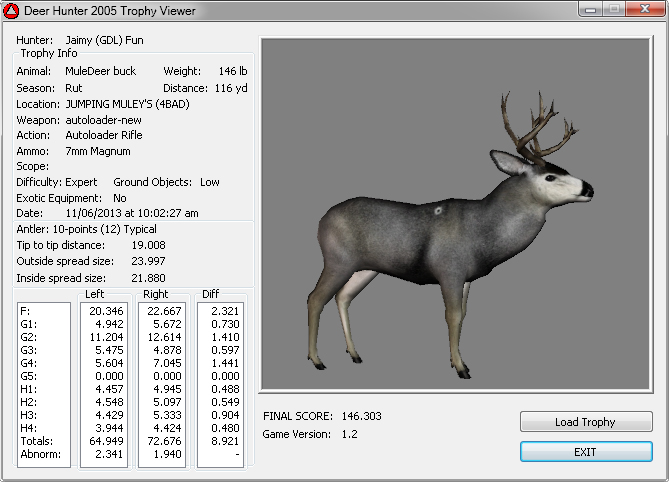Click the location JUMPING MULEY'S (4BAD)
The image size is (669, 482).
click(127, 104)
